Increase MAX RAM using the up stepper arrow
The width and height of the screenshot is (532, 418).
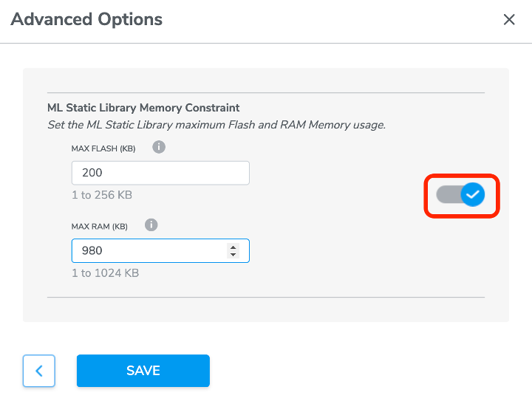pyautogui.click(x=233, y=247)
